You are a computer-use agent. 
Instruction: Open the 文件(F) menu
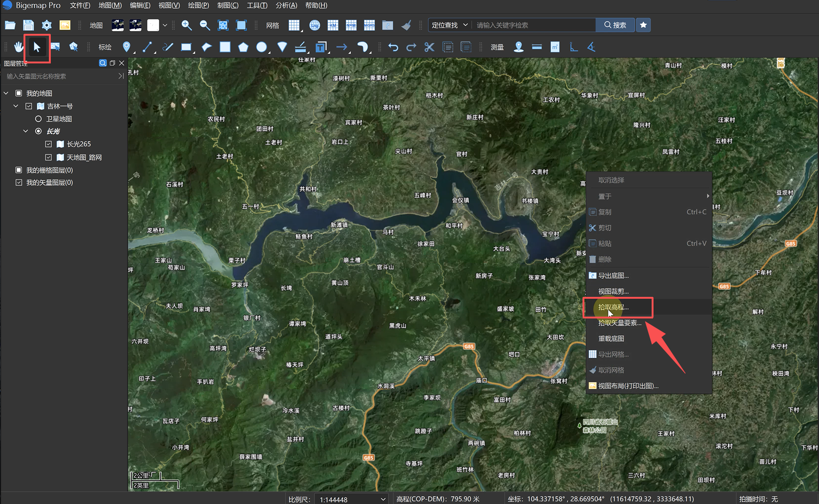click(80, 5)
